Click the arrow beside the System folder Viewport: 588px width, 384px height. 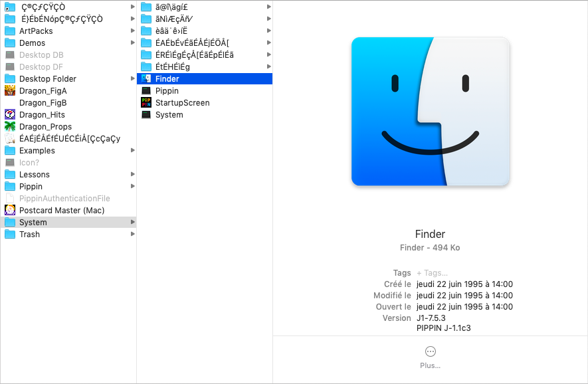click(x=132, y=222)
